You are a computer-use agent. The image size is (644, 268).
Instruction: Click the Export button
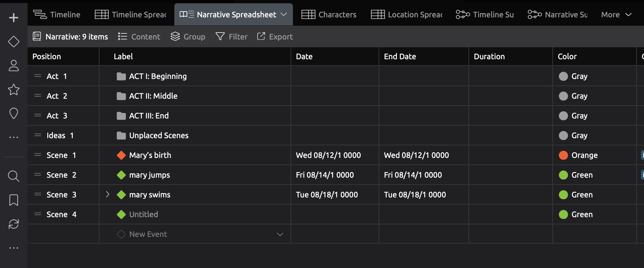(x=275, y=36)
